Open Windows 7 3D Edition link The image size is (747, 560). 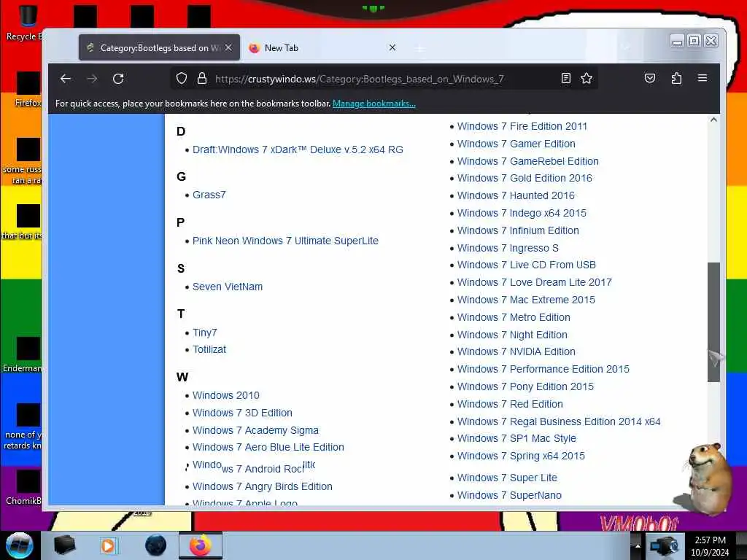coord(242,413)
